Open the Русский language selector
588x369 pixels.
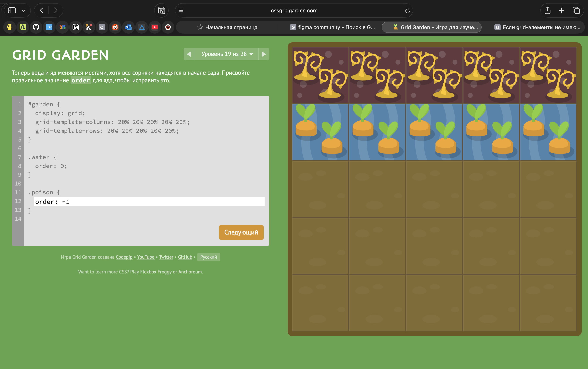[208, 257]
